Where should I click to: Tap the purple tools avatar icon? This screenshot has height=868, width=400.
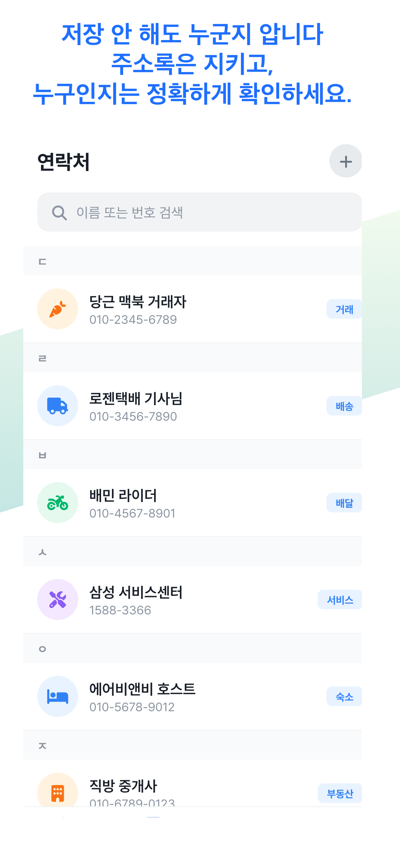(x=58, y=599)
